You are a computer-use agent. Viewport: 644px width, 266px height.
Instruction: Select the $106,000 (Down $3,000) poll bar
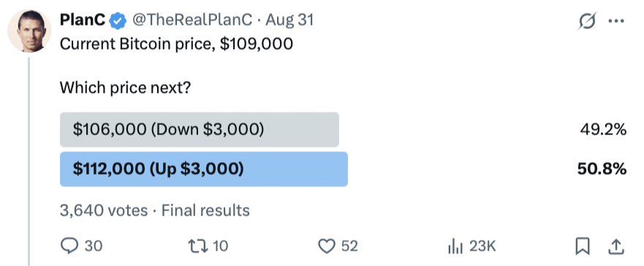click(x=200, y=130)
